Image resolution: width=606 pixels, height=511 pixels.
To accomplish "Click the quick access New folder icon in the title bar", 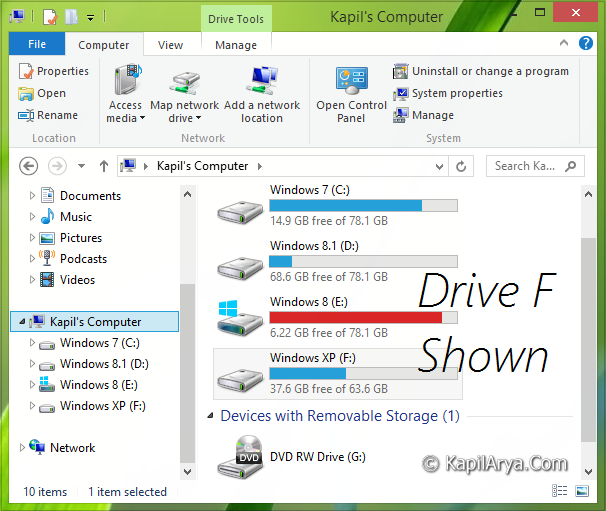I will tap(71, 17).
